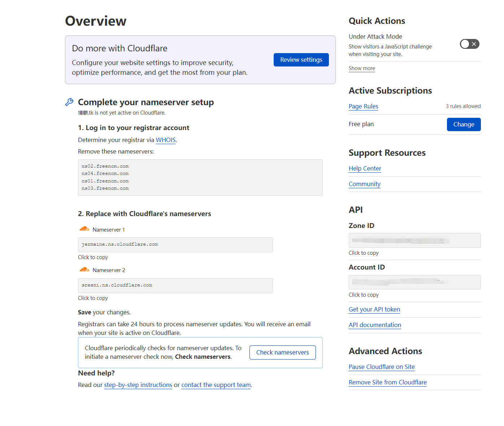Copy the sreeni.ns.cloudflare.com nameserver field

[175, 285]
